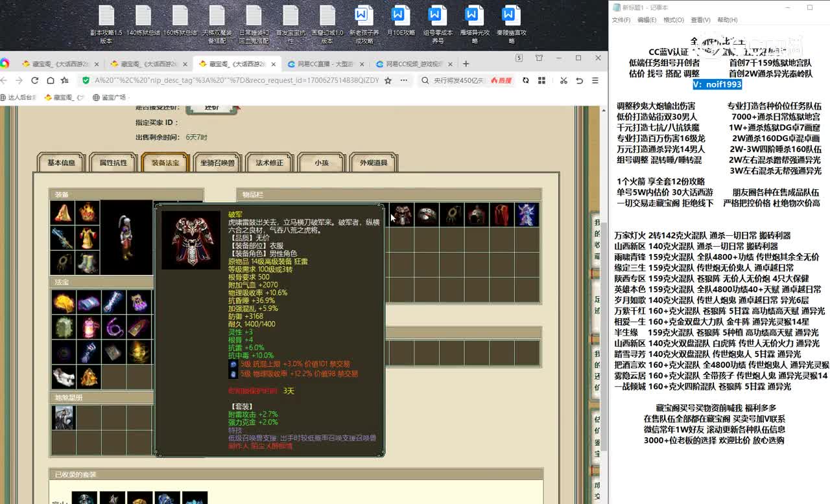The image size is (830, 504).
Task: Click the character figure preview
Action: [126, 238]
